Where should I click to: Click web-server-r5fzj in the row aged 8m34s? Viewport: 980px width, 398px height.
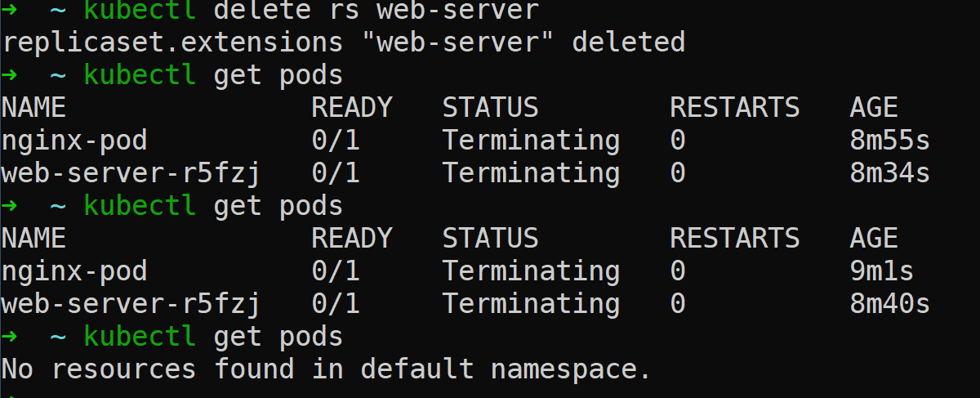(130, 173)
